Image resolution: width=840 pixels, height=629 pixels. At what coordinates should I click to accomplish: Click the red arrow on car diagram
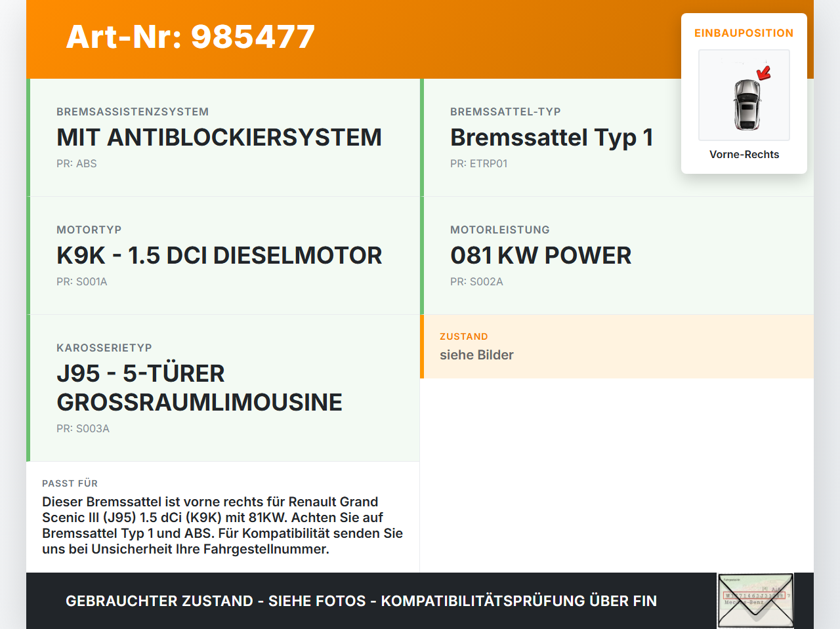(763, 73)
